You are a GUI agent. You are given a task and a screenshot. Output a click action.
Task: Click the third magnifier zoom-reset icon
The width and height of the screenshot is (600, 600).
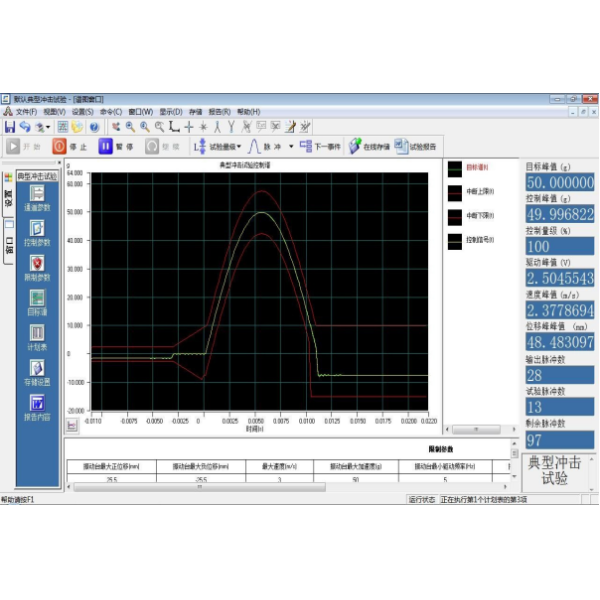(x=159, y=127)
